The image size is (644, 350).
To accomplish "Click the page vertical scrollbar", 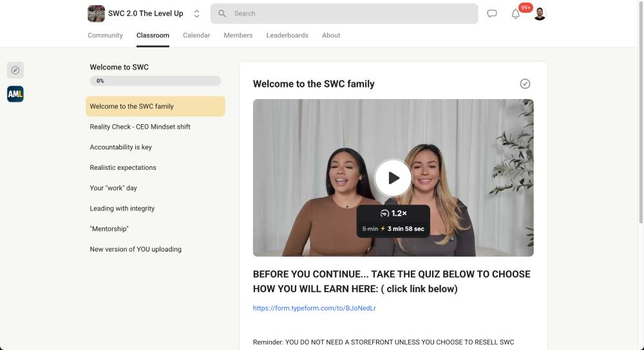I will tap(641, 111).
